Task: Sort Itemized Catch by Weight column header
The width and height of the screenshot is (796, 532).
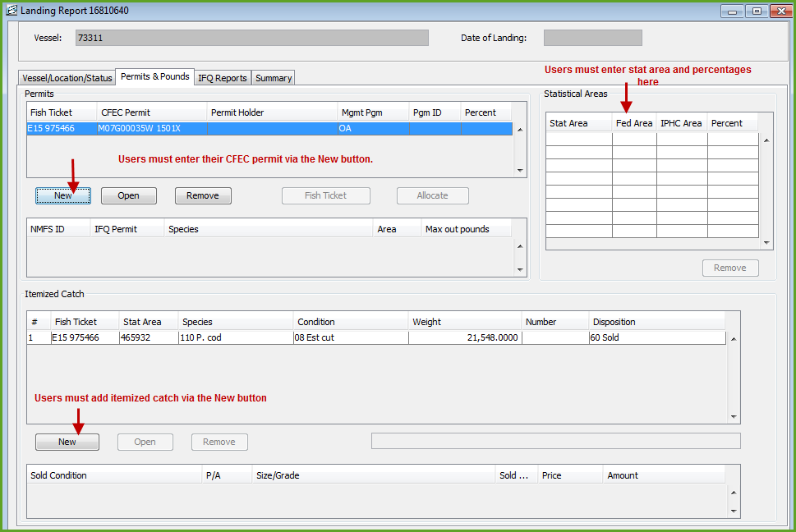Action: coord(464,322)
